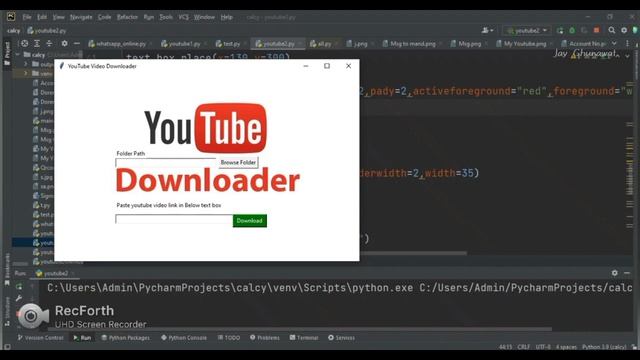Open the user account dropdown
Image resolution: width=640 pixels, height=360 pixels.
[487, 31]
